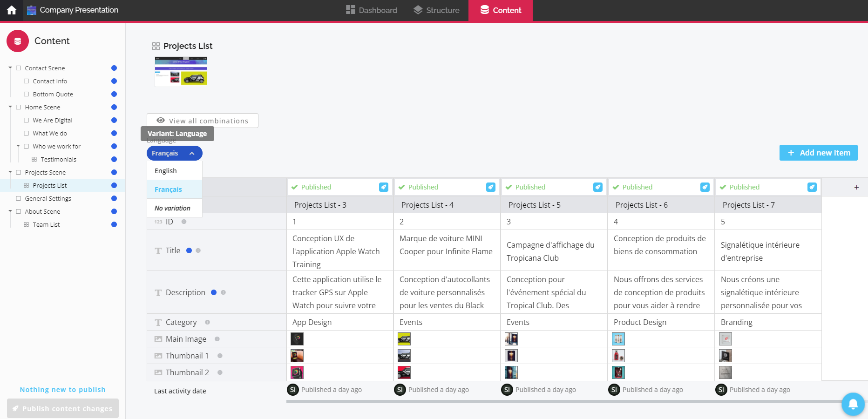The width and height of the screenshot is (868, 419).
Task: Click the grey dot next to Thumbnail 2
Action: click(220, 372)
